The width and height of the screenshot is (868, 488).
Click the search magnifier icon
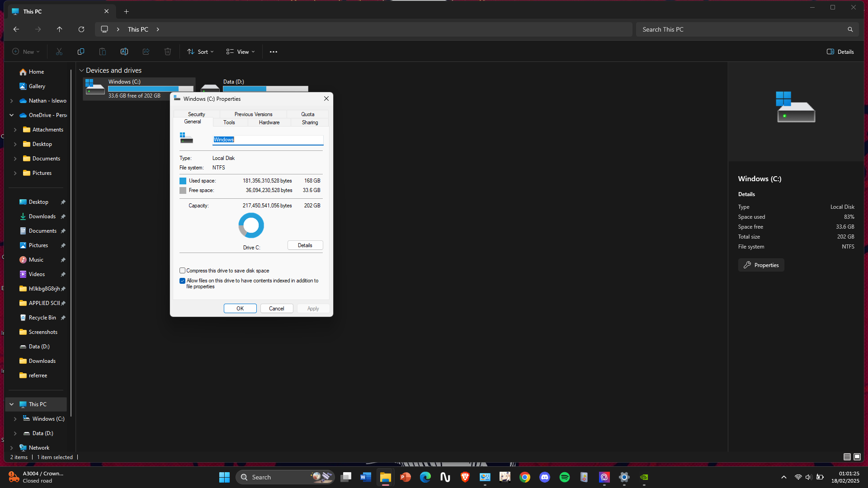pyautogui.click(x=850, y=29)
